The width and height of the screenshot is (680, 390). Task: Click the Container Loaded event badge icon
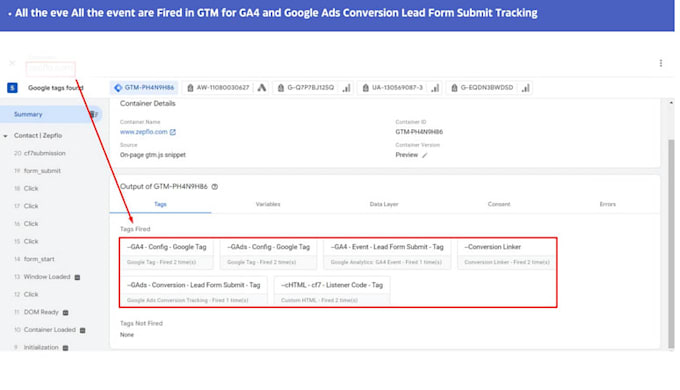pyautogui.click(x=82, y=330)
